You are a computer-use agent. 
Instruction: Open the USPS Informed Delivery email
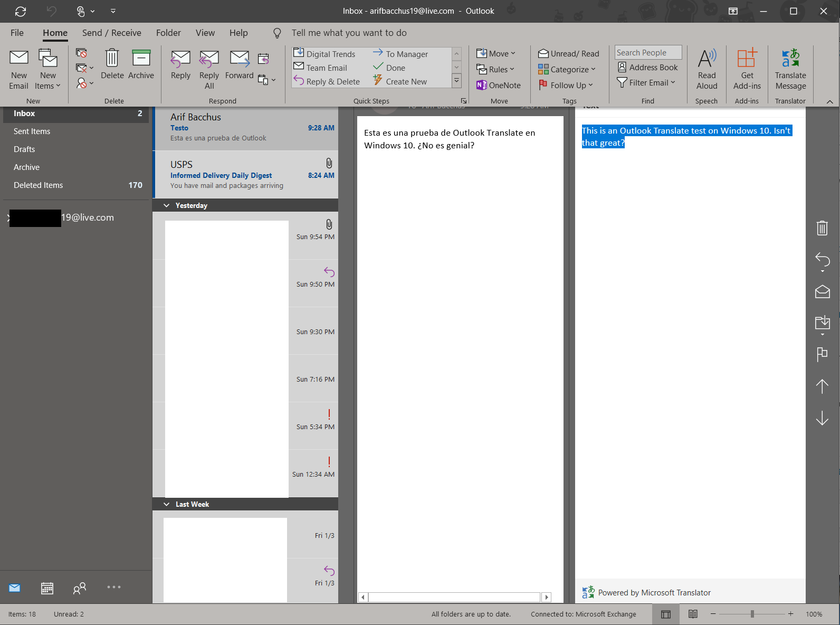[x=245, y=175]
